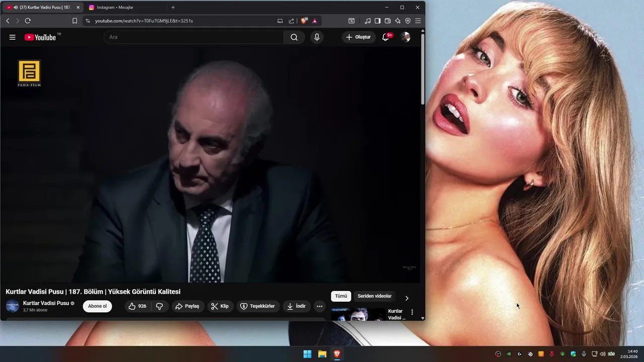Switch to the Kurtlar Vadisi Pusu browser tab
Image resolution: width=644 pixels, height=362 pixels.
[x=41, y=8]
